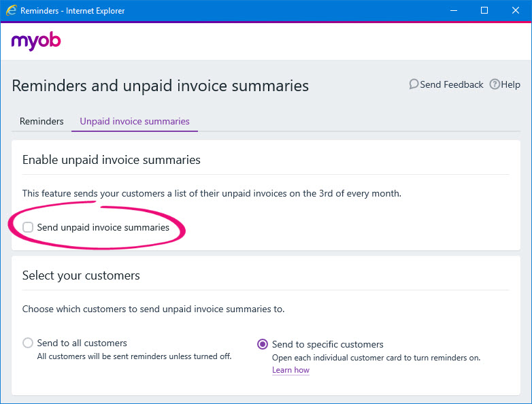532x404 pixels.
Task: Enable the Send unpaid invoice summaries checkbox
Action: pos(28,227)
